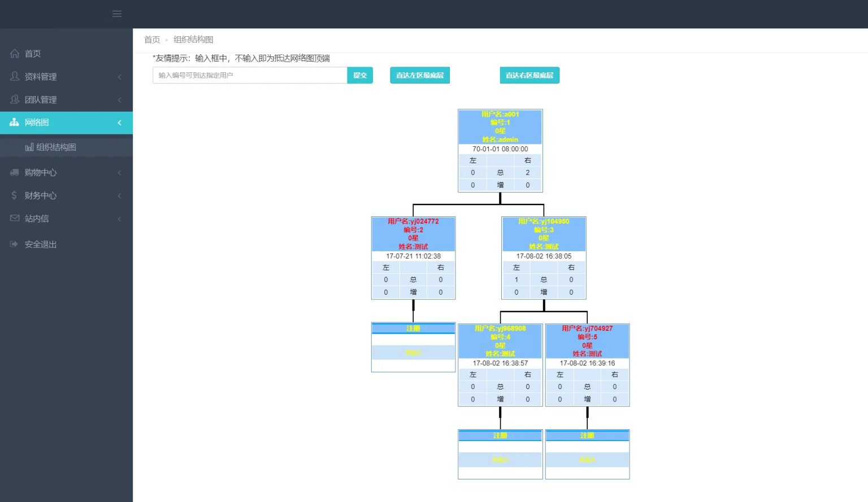
Task: Expand the 财务中心 chevron arrow
Action: click(119, 196)
